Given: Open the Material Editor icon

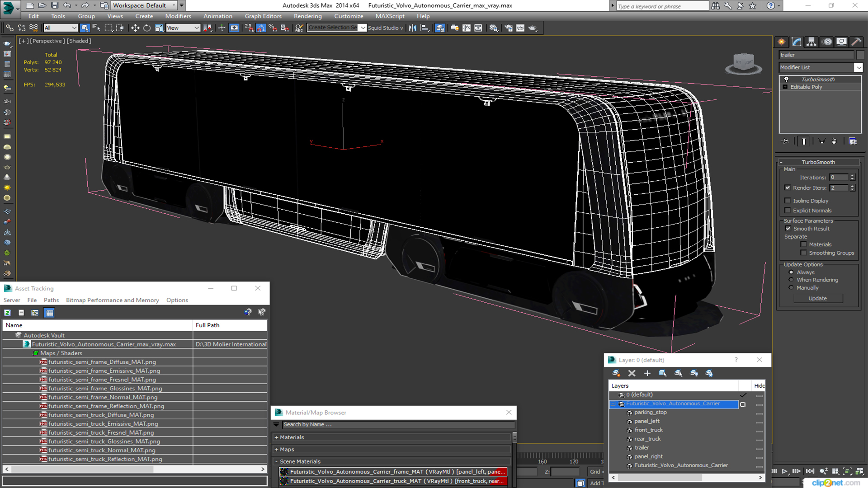Looking at the screenshot, I should [494, 28].
